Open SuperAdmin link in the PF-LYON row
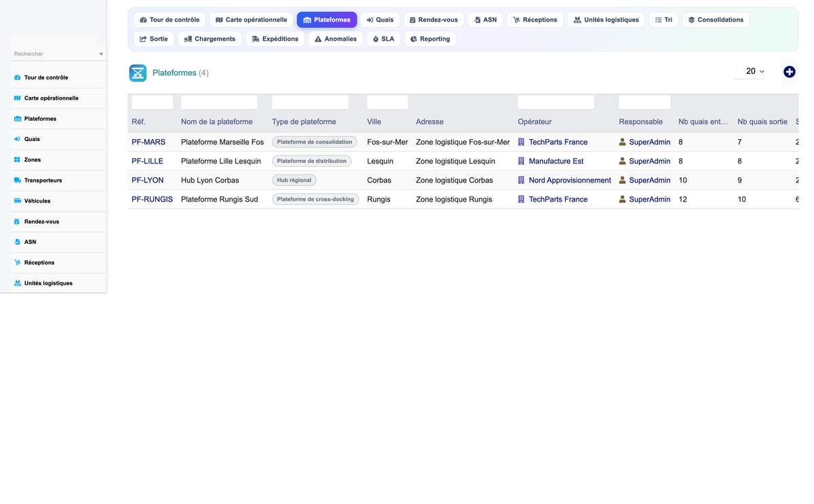814x504 pixels. point(650,180)
